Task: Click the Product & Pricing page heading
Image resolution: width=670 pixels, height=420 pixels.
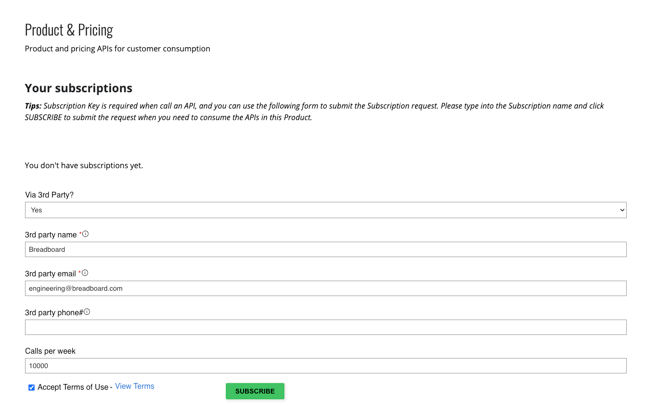Action: point(69,30)
